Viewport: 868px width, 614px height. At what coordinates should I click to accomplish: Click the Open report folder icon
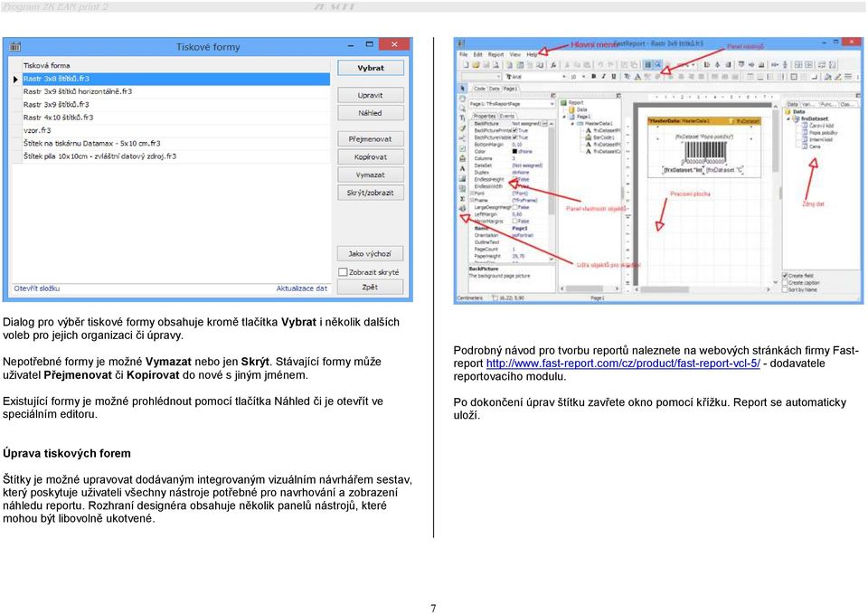[476, 65]
